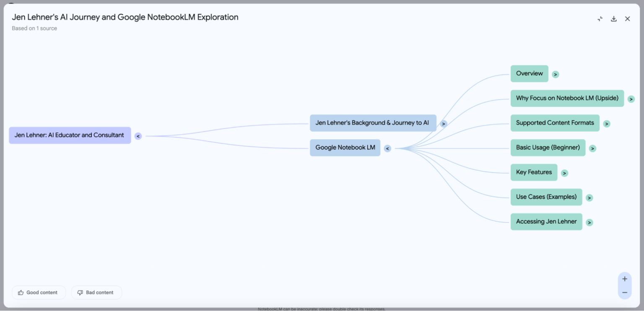
Task: Expand the Overview node arrow
Action: click(556, 75)
